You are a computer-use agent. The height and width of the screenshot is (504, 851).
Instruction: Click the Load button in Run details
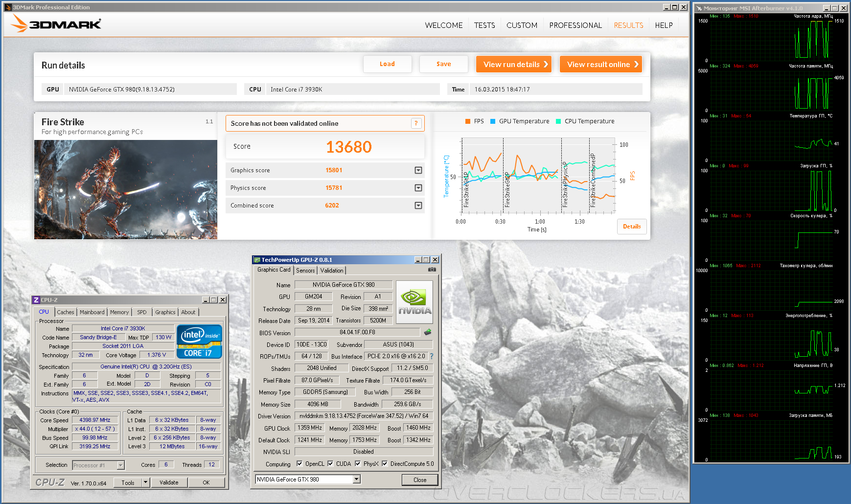[387, 64]
